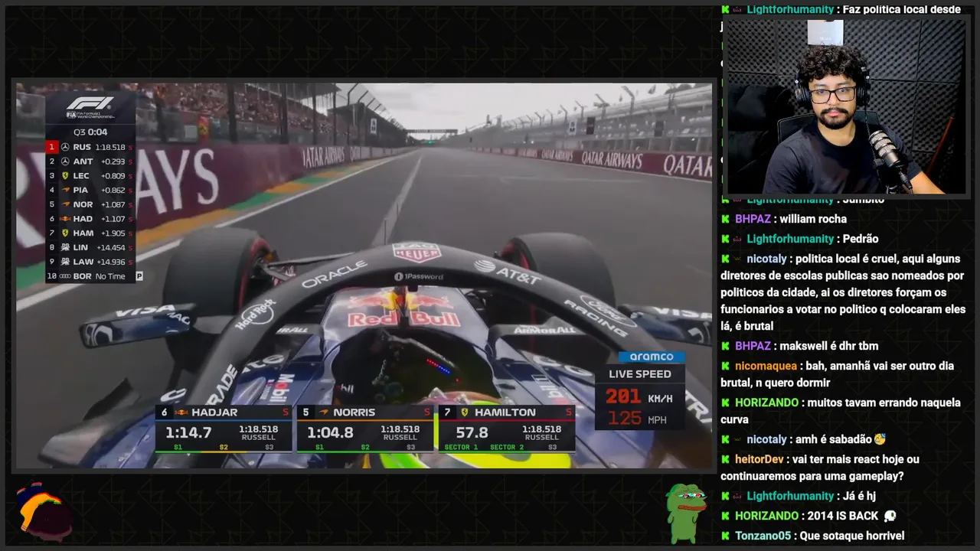Click the Kick badge beside heitorDev
The image size is (980, 551).
point(725,459)
